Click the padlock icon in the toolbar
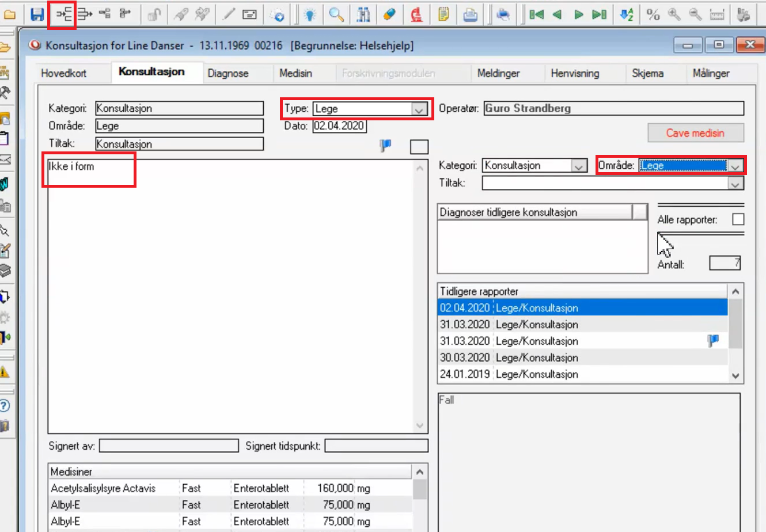 (x=153, y=14)
